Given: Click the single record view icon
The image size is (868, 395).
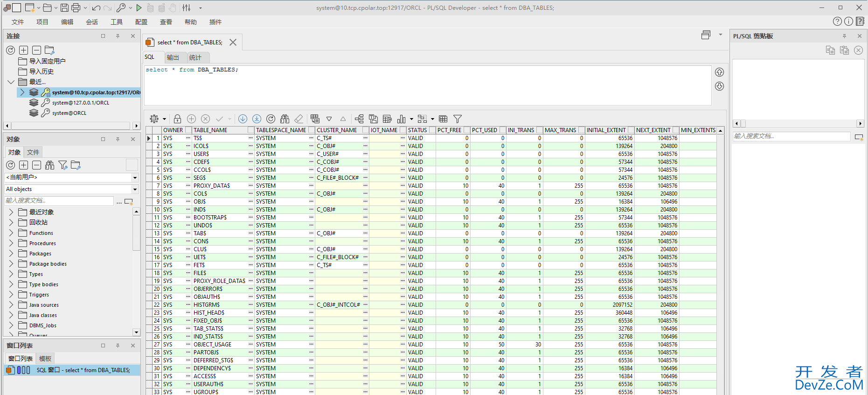Looking at the screenshot, I should point(315,119).
